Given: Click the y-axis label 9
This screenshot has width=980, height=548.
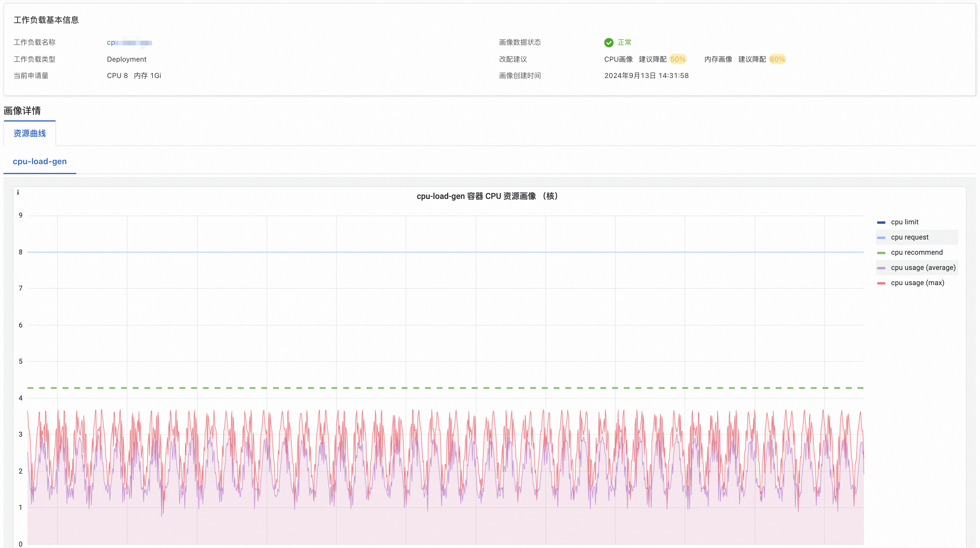Looking at the screenshot, I should [x=20, y=216].
